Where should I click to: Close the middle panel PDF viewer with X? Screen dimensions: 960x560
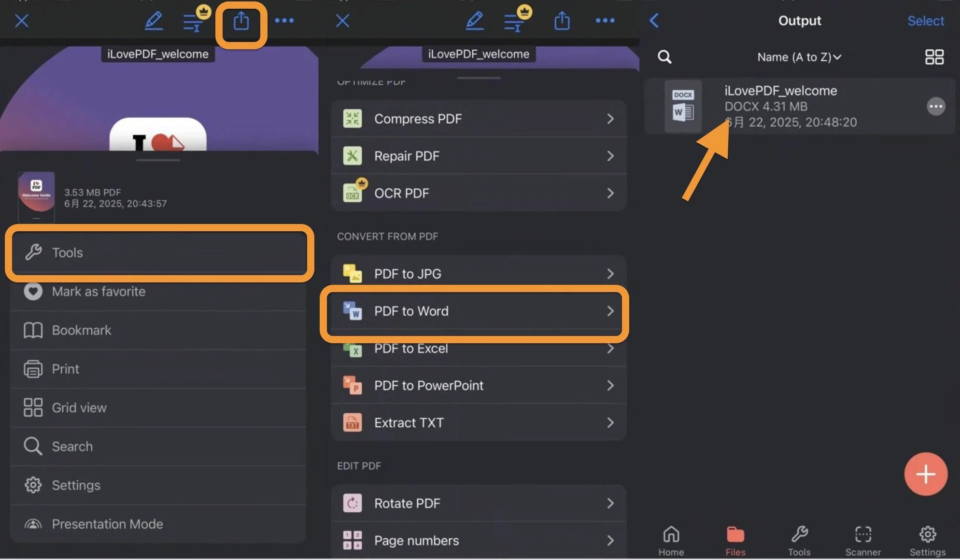point(342,21)
